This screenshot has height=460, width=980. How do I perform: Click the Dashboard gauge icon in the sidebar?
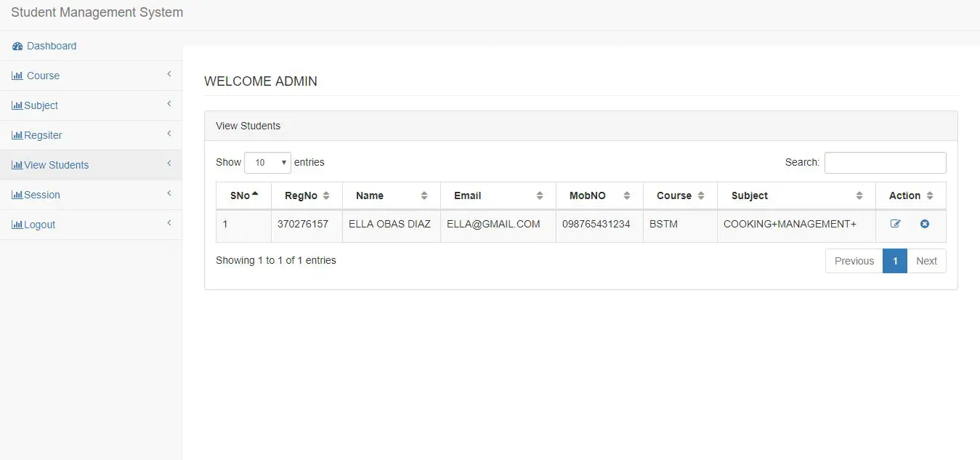coord(17,47)
